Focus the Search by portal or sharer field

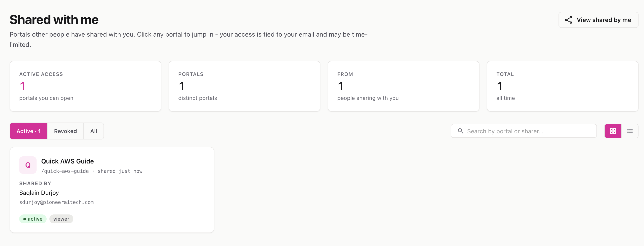click(x=524, y=131)
